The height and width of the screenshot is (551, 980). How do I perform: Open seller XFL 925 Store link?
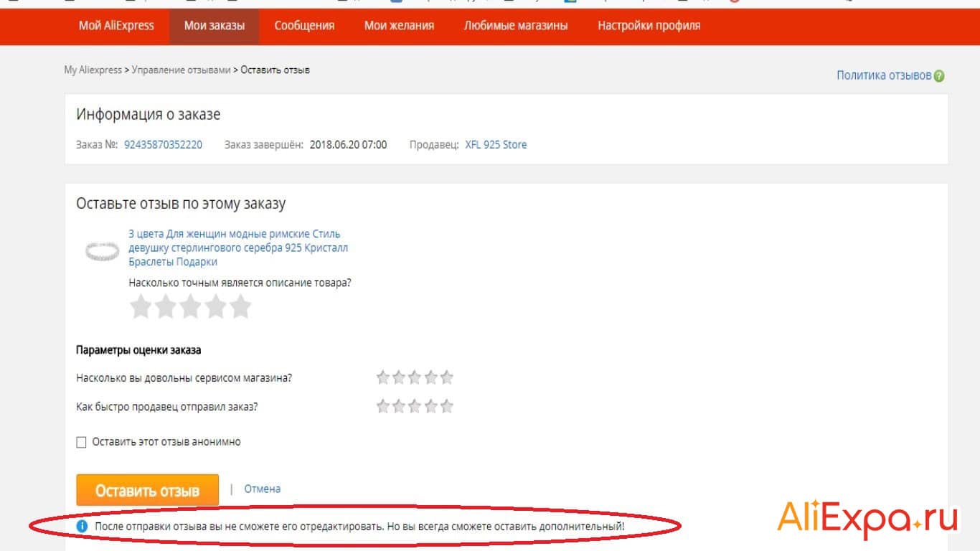tap(496, 145)
